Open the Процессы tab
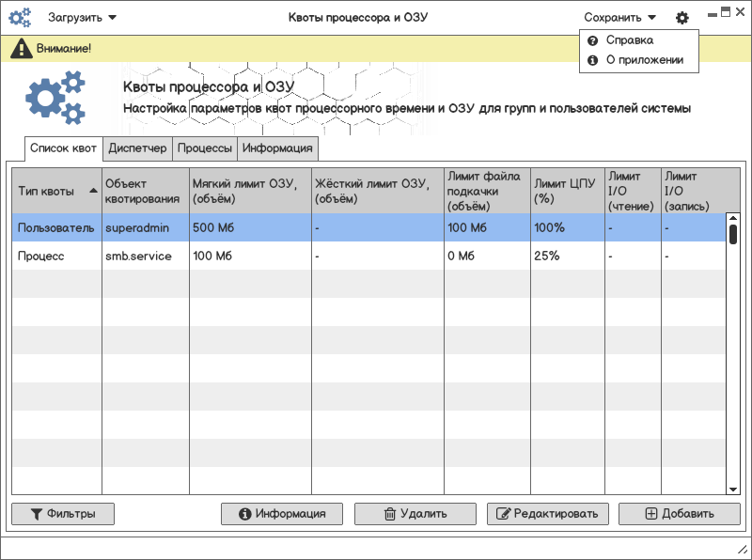 [205, 148]
